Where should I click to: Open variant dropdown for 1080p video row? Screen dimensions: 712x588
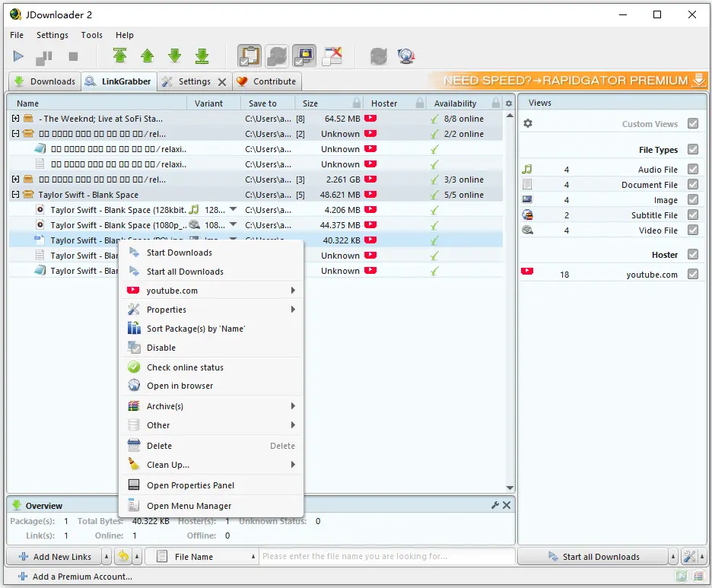pyautogui.click(x=233, y=224)
